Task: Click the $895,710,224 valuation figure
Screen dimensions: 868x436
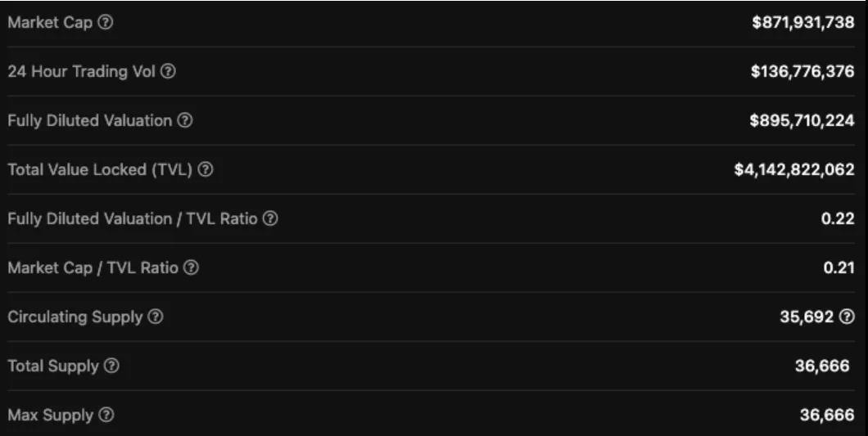Action: (802, 121)
